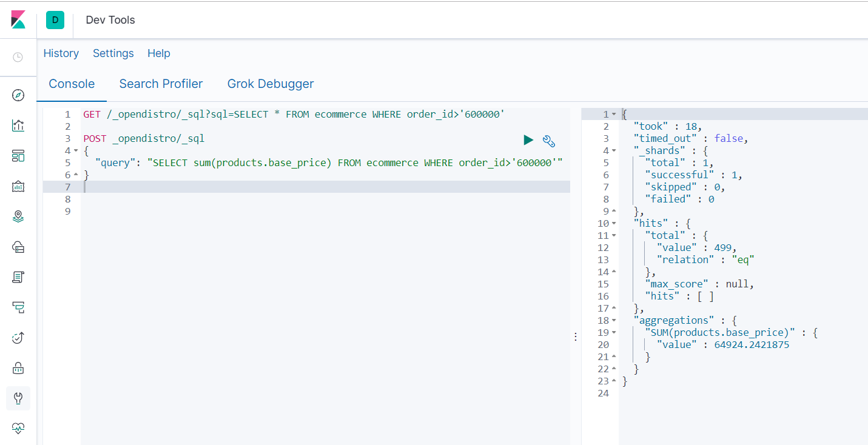
Task: Click the Kibana logo
Action: click(x=18, y=19)
